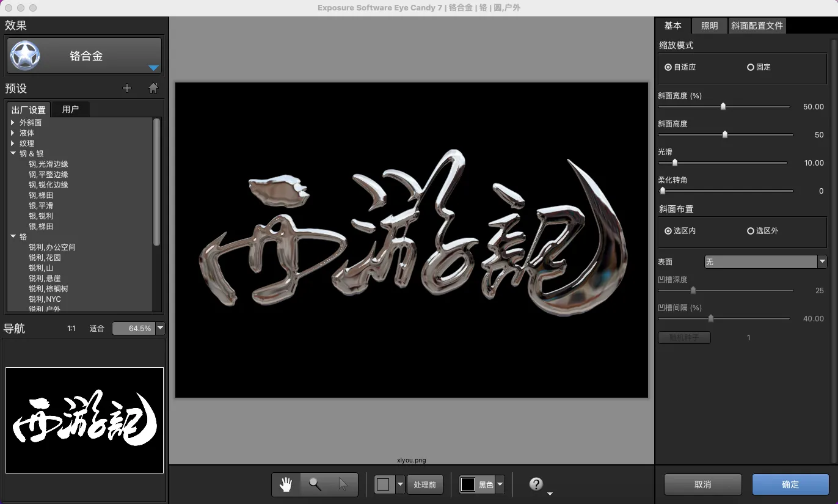
Task: Click the navigator preview thumbnail
Action: 84,420
